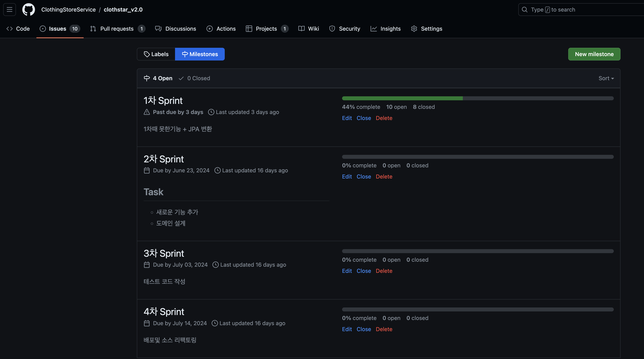
Task: Open the Actions play icon tab
Action: point(209,29)
